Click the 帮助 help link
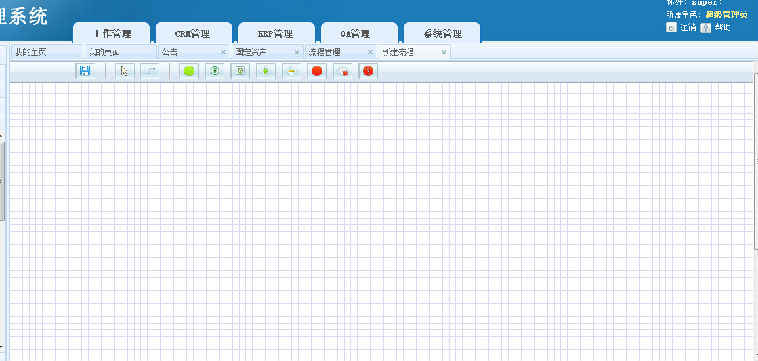 [x=722, y=28]
